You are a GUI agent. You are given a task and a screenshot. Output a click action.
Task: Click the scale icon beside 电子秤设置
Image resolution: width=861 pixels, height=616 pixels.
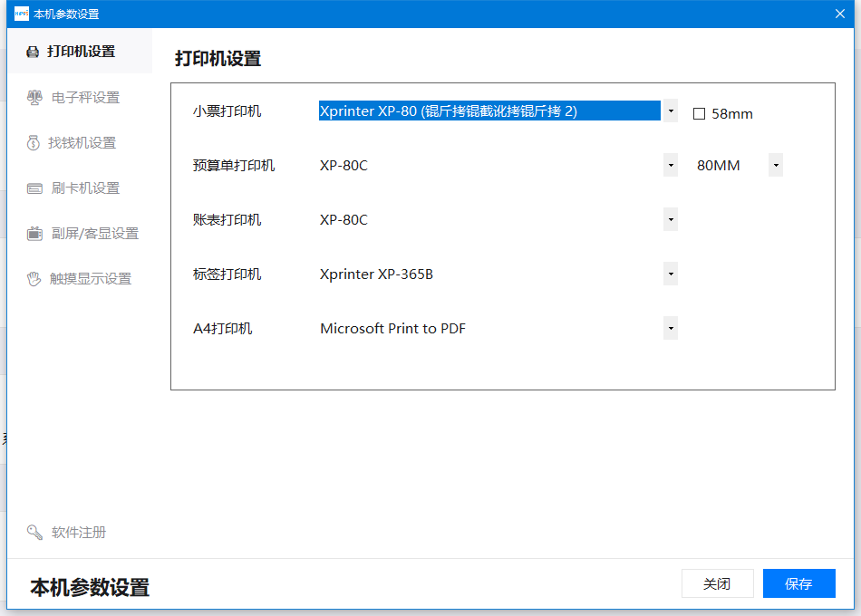[34, 98]
